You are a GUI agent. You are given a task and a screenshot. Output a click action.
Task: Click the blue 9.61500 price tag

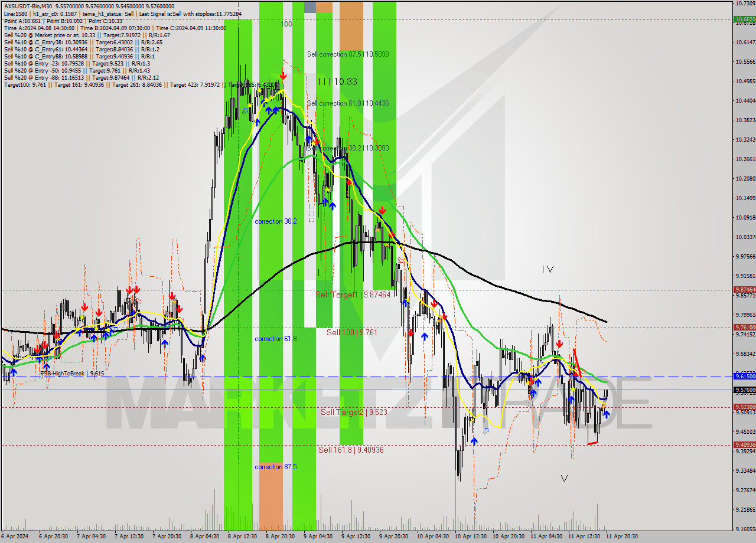[x=744, y=376]
